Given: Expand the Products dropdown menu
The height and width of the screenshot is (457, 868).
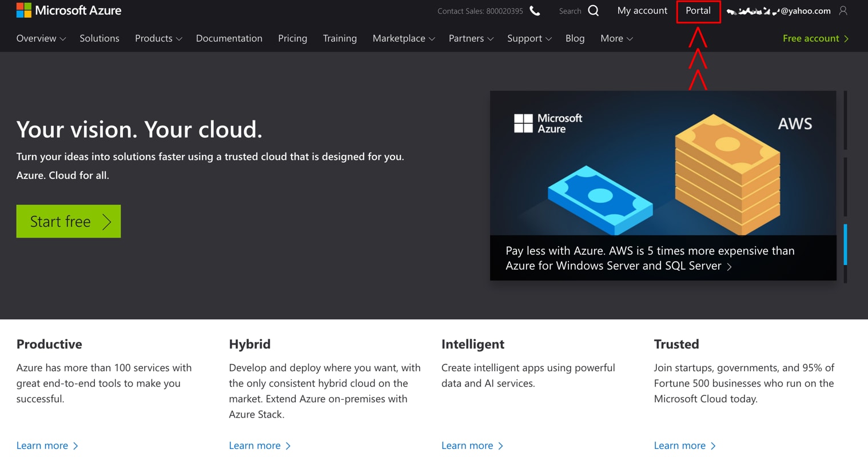Looking at the screenshot, I should pos(158,38).
